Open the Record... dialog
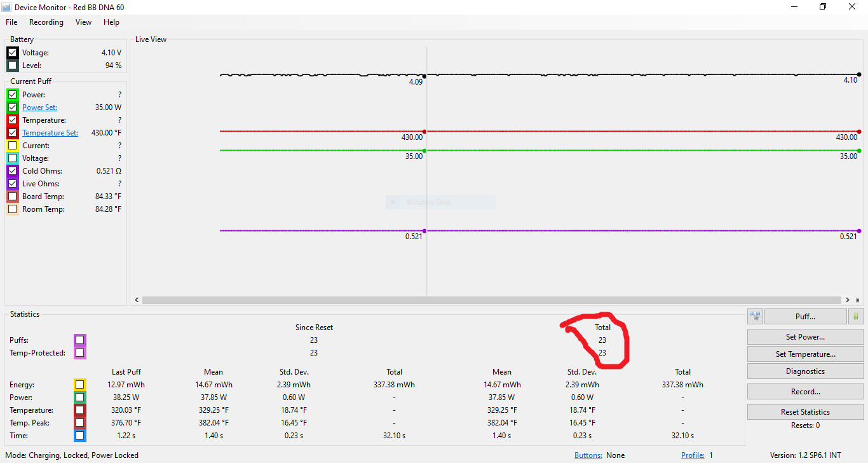The width and height of the screenshot is (868, 463). 805,392
